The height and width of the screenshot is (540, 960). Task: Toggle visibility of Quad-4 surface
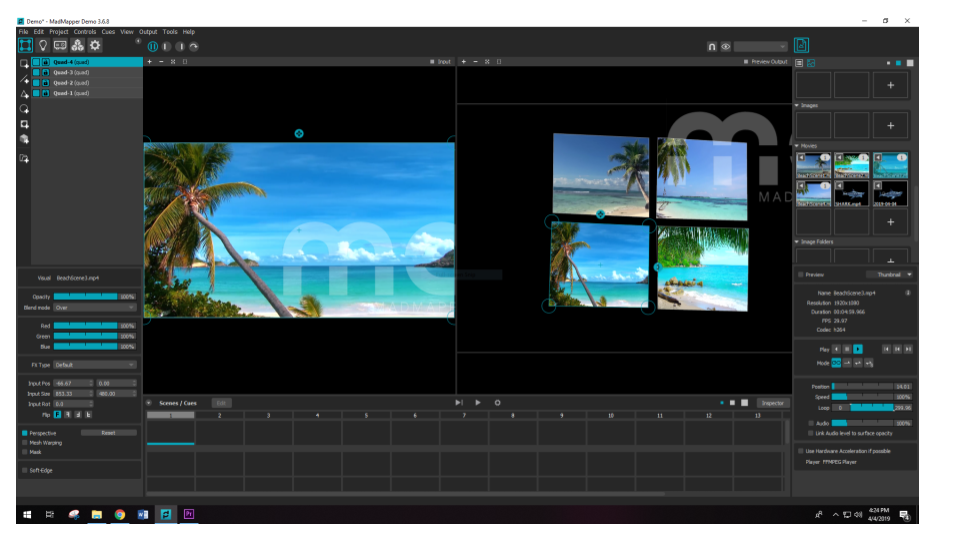36,62
